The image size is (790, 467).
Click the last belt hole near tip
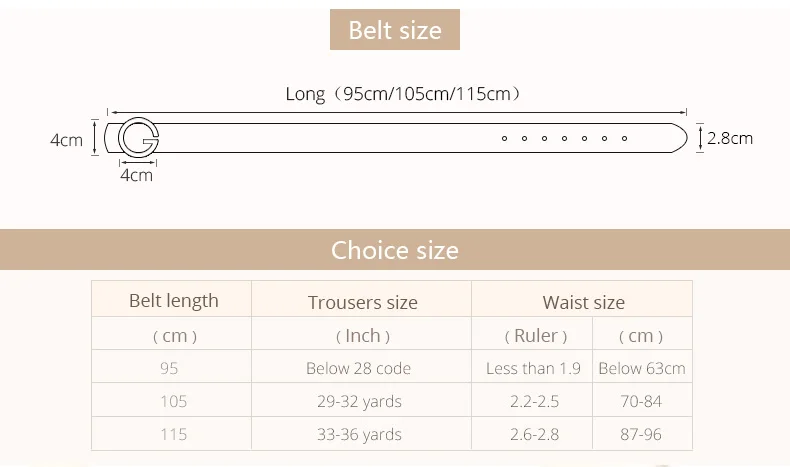[624, 138]
